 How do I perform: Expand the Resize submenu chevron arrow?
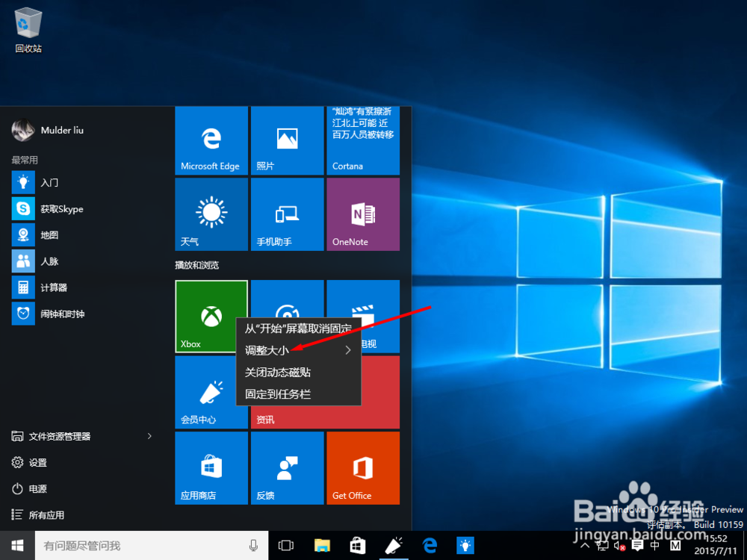348,350
